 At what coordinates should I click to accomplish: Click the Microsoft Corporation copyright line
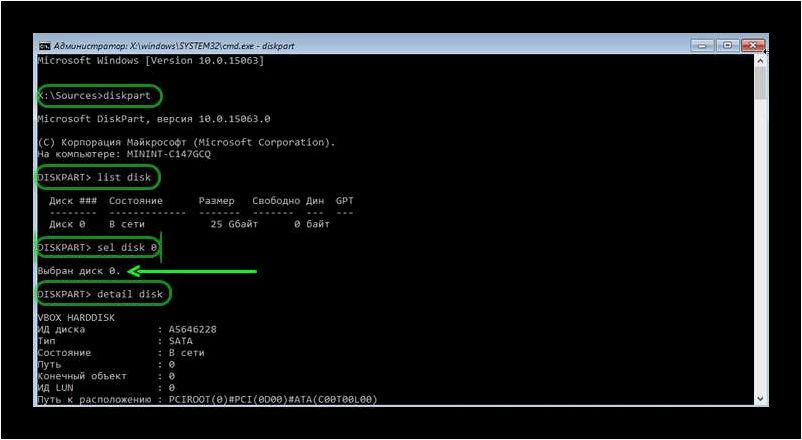tap(186, 142)
